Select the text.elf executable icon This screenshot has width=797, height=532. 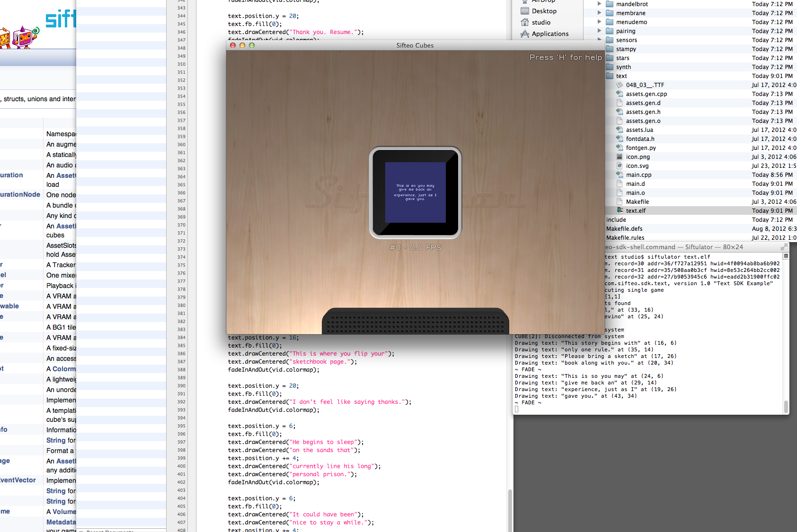tap(620, 210)
